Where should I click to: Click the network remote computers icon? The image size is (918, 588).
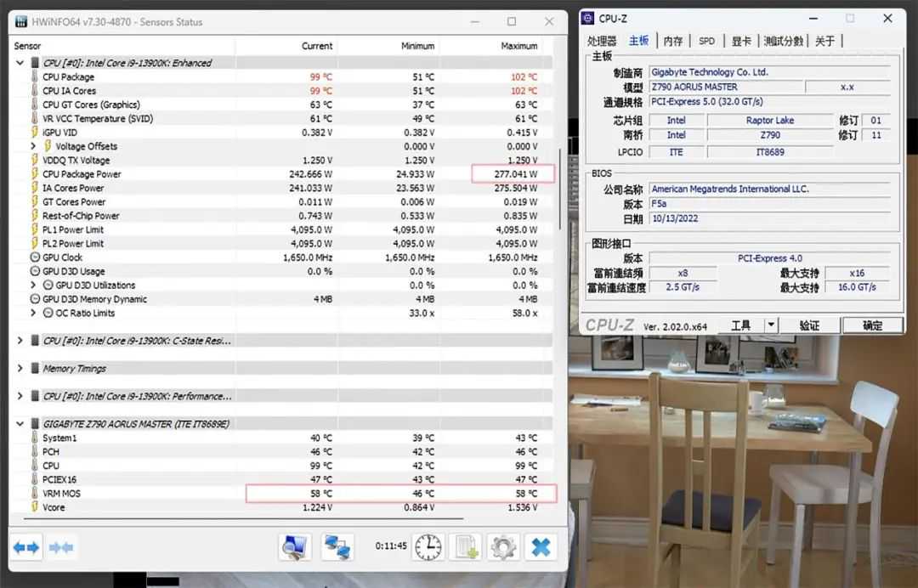pos(337,547)
